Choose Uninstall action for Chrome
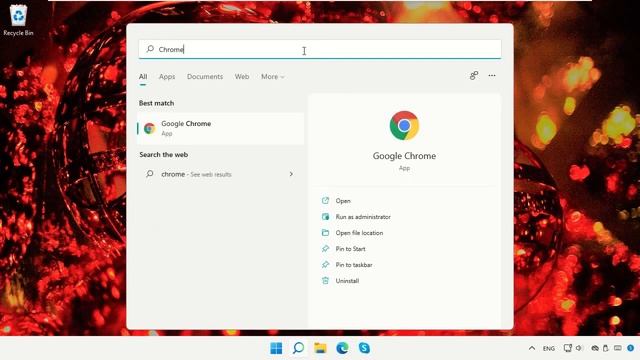Screen dimensions: 640x360 pos(347,281)
